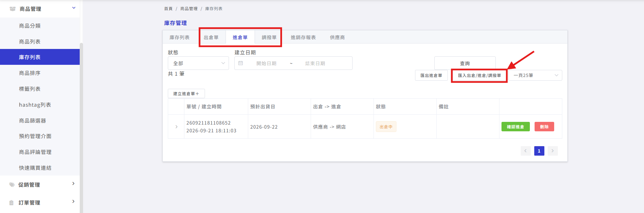
Task: Open the 狀態 全部 dropdown
Action: (198, 63)
